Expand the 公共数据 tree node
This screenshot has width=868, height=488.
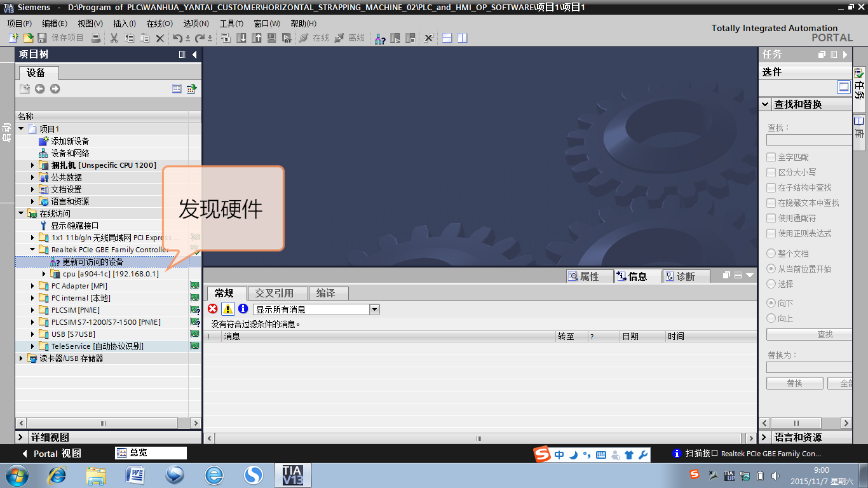click(33, 177)
